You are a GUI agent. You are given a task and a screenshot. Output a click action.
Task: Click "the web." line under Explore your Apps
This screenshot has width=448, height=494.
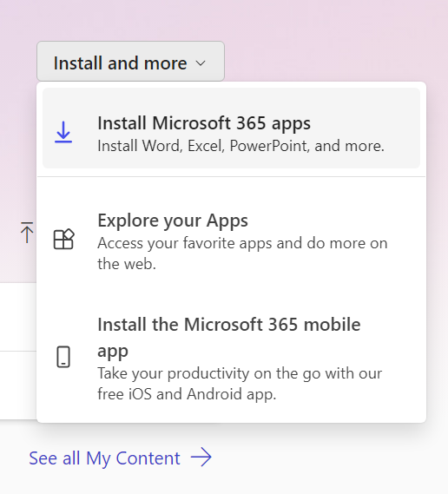click(127, 264)
